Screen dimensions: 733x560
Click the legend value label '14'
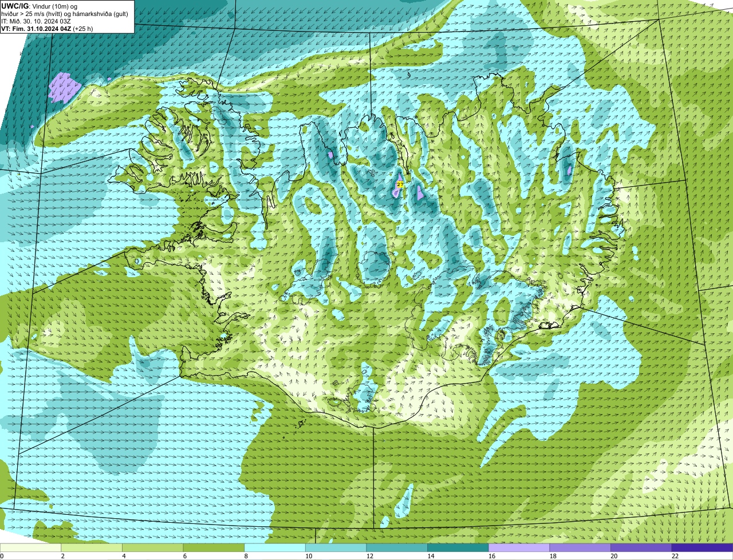pyautogui.click(x=431, y=556)
